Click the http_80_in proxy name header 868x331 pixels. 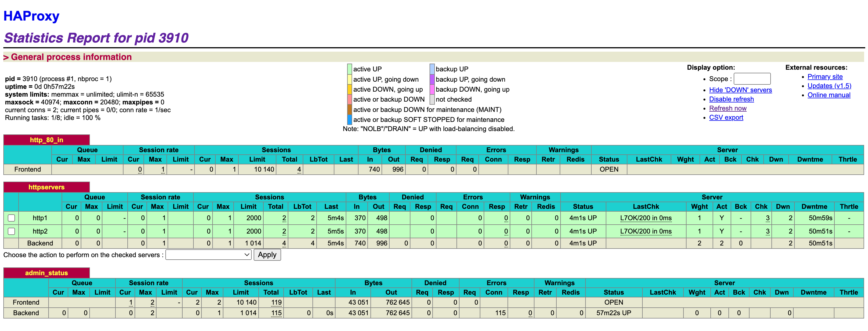click(x=47, y=140)
